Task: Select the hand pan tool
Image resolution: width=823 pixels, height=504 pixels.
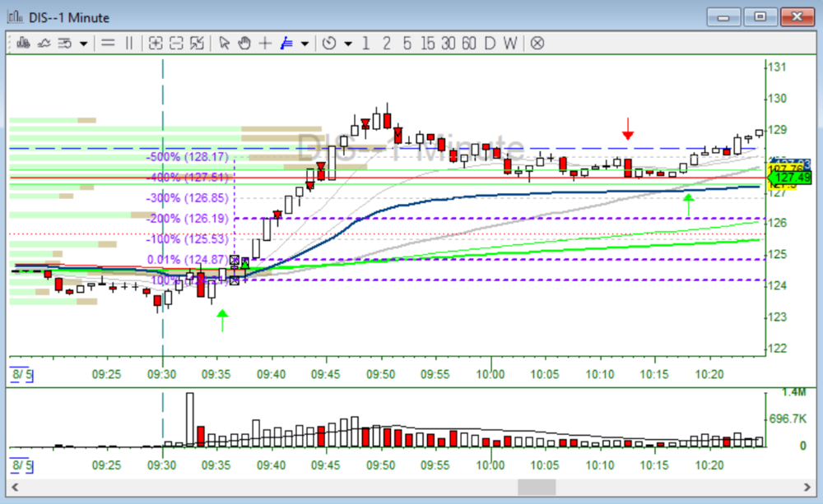Action: (244, 44)
